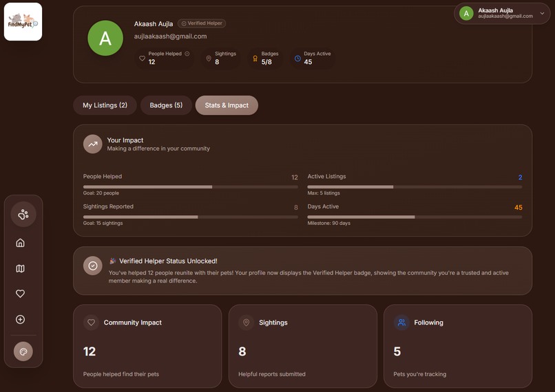555x392 pixels.
Task: Click 'Verified Helper Status Unlocked!' heading
Action: click(168, 261)
